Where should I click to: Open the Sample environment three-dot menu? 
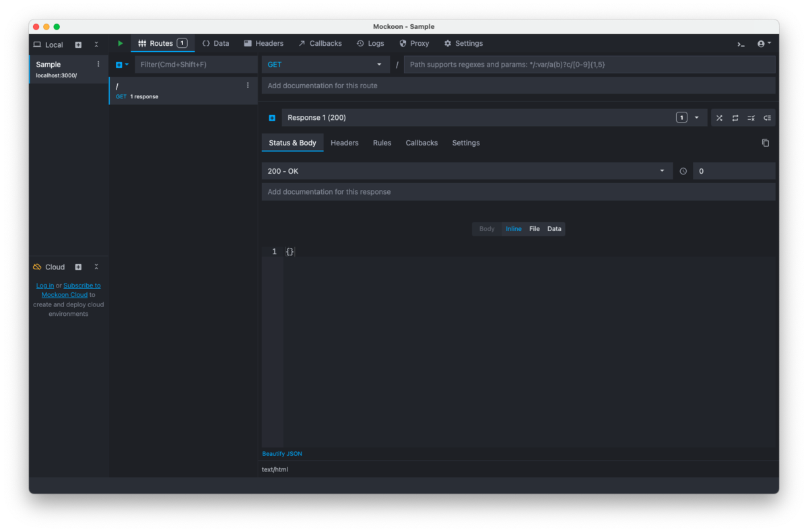pos(98,65)
